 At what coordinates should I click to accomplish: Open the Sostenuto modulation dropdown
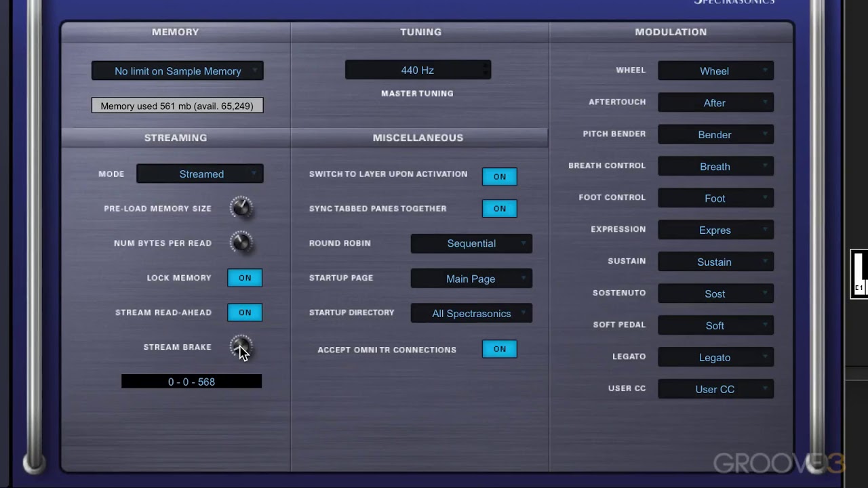tap(715, 293)
